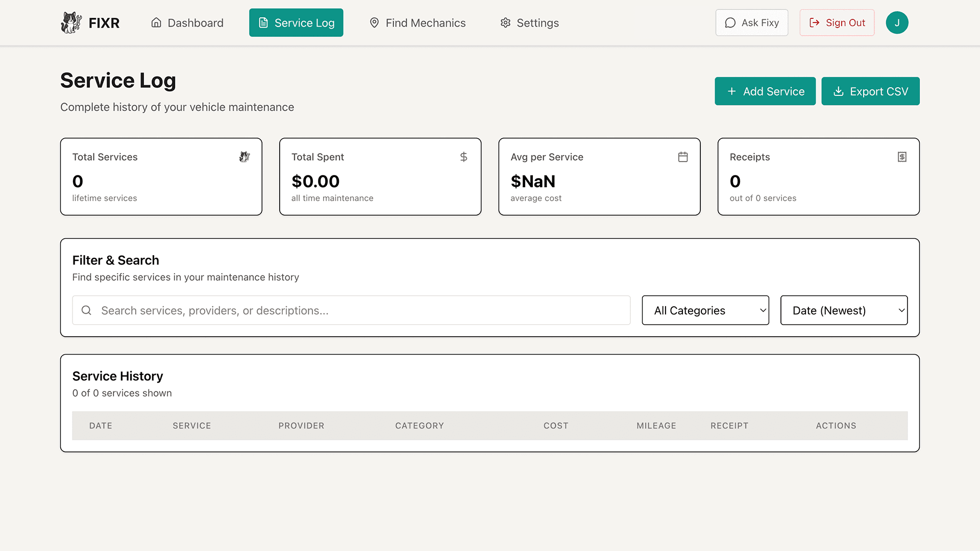The width and height of the screenshot is (980, 551).
Task: Click the calendar icon on Avg per Service card
Action: (683, 157)
